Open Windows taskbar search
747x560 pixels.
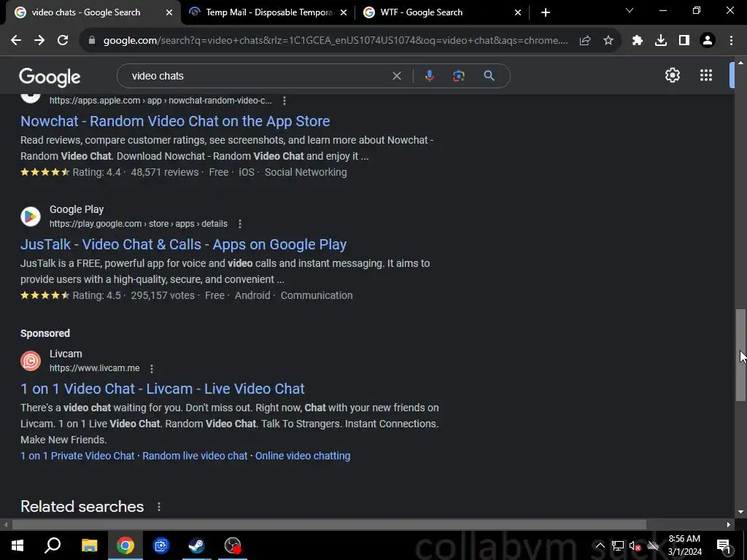pyautogui.click(x=53, y=545)
